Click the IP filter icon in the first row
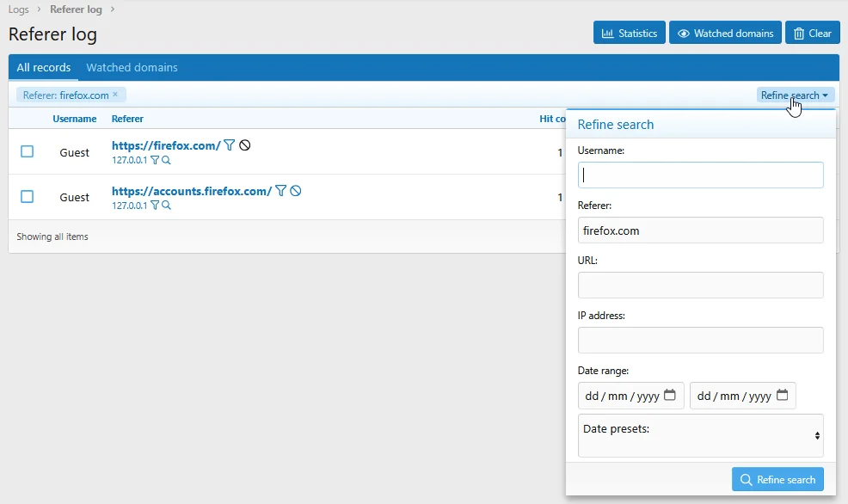The image size is (848, 504). [155, 160]
